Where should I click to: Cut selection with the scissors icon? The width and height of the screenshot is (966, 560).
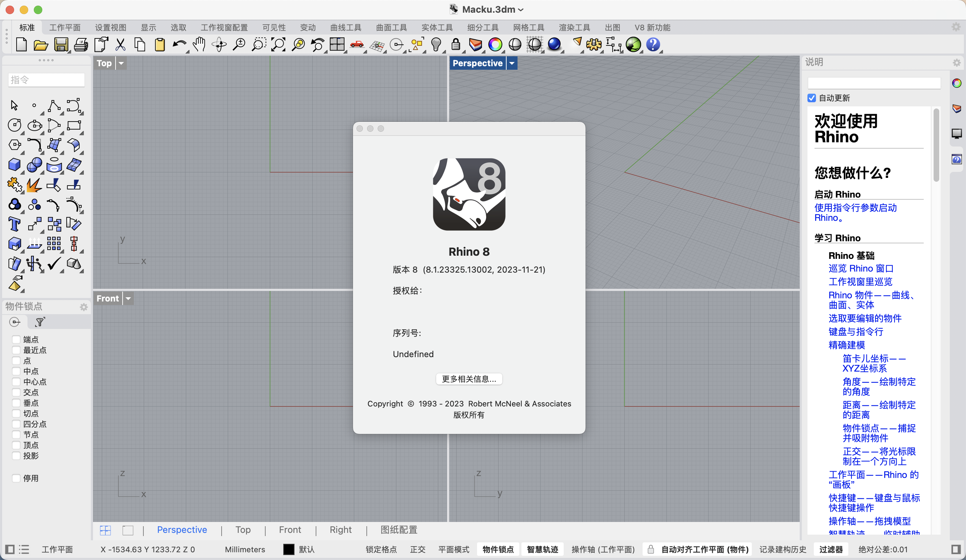[x=120, y=44]
